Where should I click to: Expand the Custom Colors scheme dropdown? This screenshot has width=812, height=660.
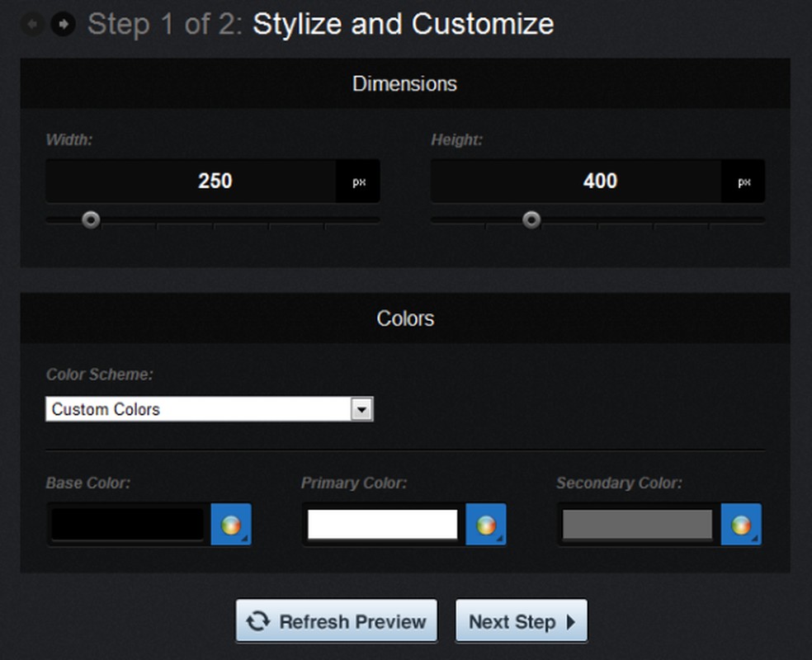[x=361, y=409]
